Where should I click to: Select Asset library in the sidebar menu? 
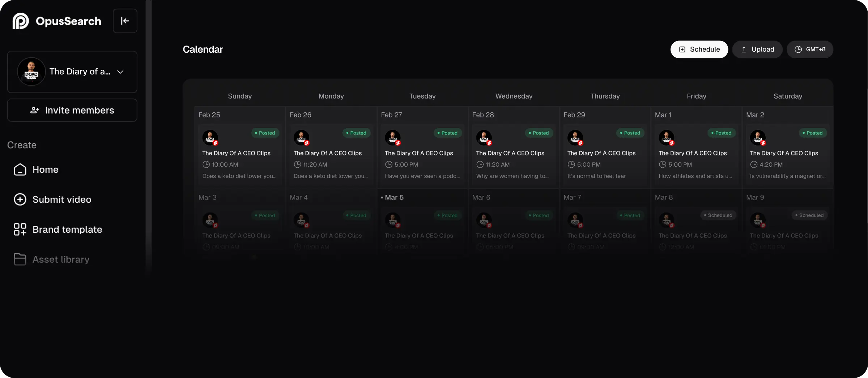[x=61, y=259]
